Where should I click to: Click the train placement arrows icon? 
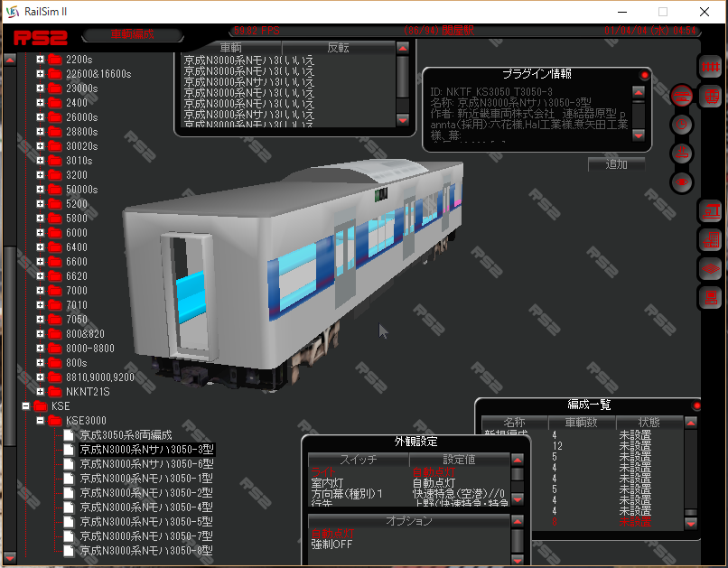click(682, 154)
